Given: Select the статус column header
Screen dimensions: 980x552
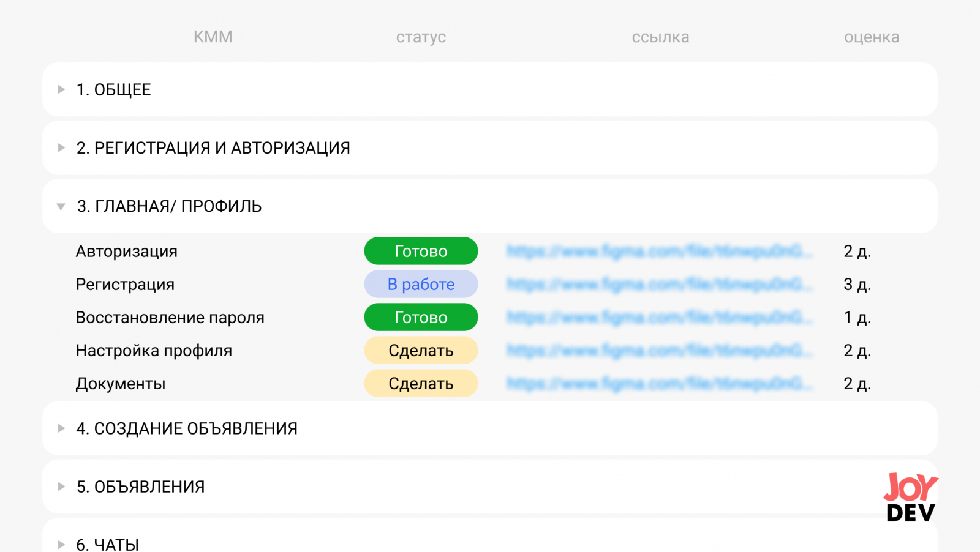Looking at the screenshot, I should tap(421, 37).
